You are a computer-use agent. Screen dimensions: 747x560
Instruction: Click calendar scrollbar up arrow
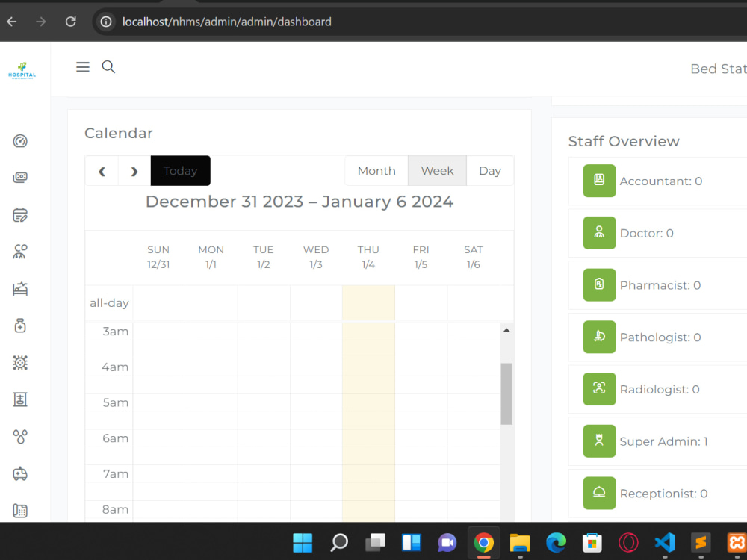[506, 330]
